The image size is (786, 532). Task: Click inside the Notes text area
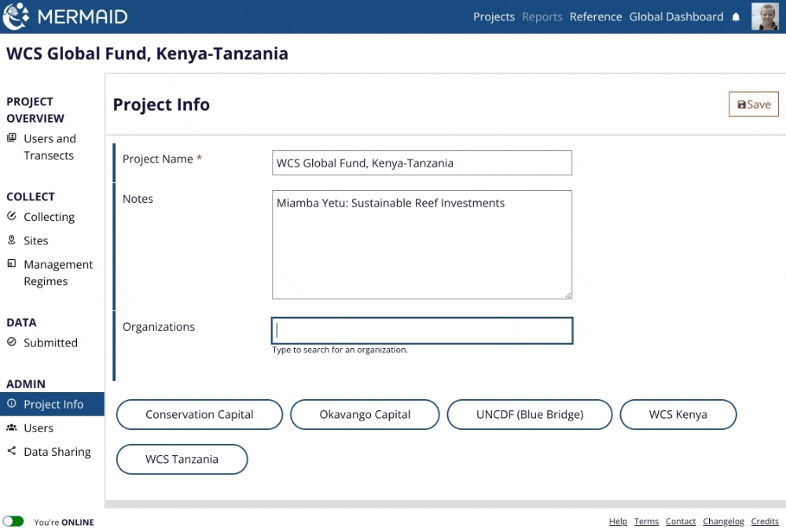(x=422, y=244)
